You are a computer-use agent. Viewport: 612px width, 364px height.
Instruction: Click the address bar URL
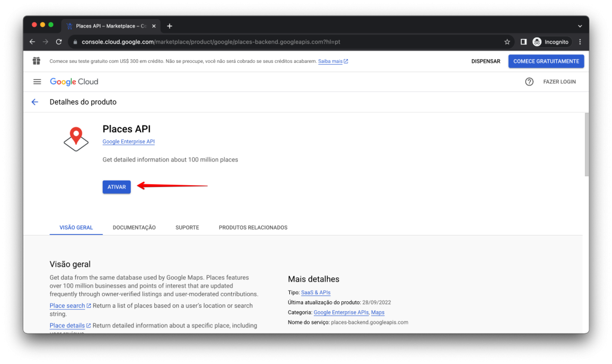pyautogui.click(x=211, y=42)
